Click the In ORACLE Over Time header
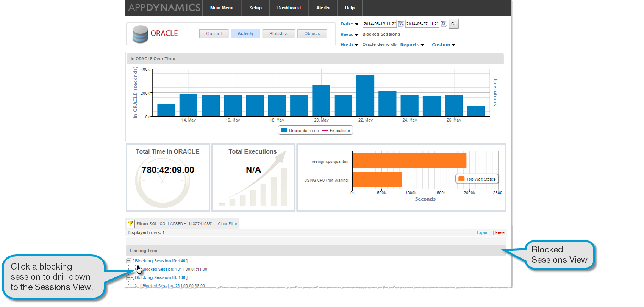This screenshot has height=307, width=644. [x=315, y=59]
